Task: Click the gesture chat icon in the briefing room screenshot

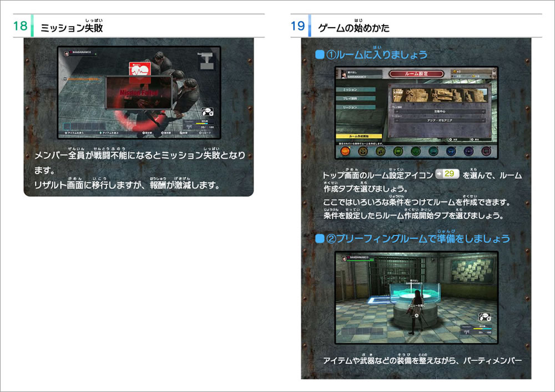Action: point(485,317)
